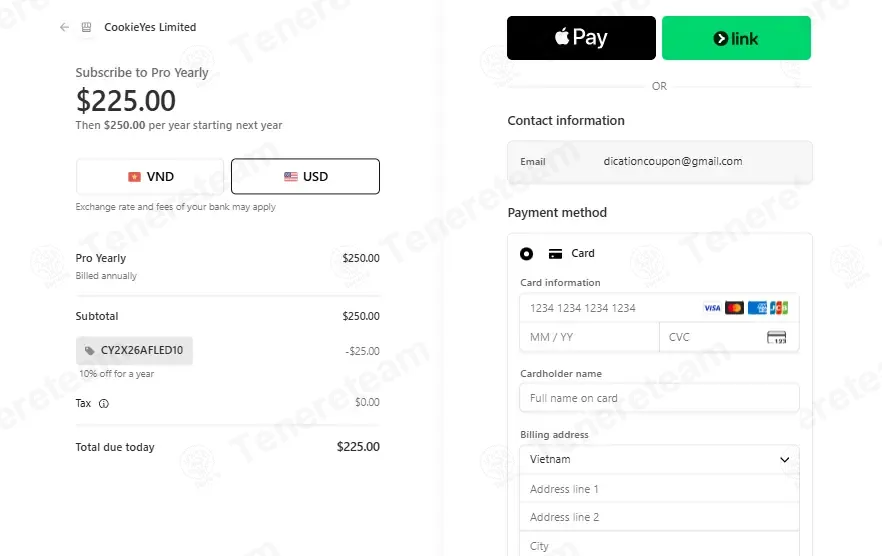Click the back arrow icon
The width and height of the screenshot is (882, 556).
[64, 27]
